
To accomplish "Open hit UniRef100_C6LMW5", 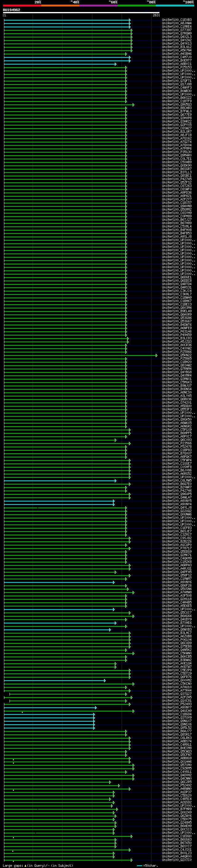I will point(177,481).
